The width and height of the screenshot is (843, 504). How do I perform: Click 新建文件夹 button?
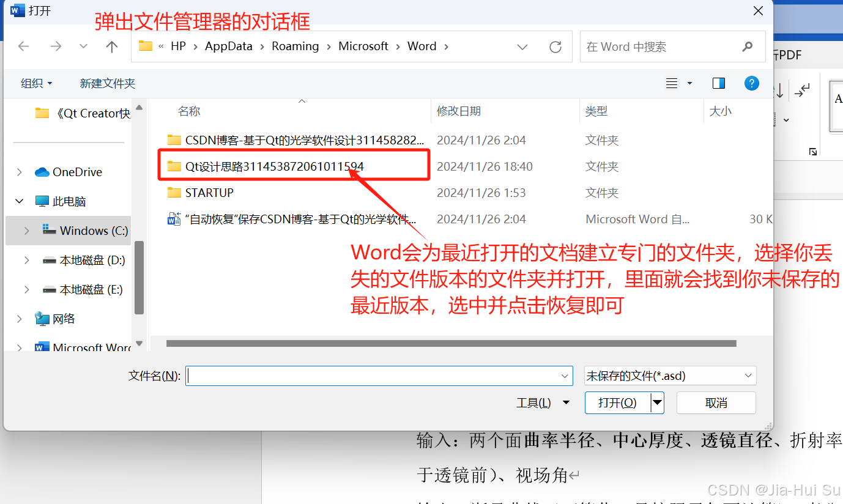pyautogui.click(x=108, y=83)
